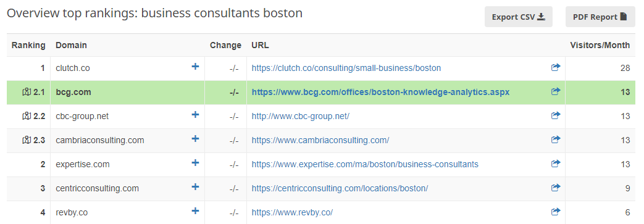Click external link icon in revby.co row
Image resolution: width=644 pixels, height=224 pixels.
pos(556,212)
